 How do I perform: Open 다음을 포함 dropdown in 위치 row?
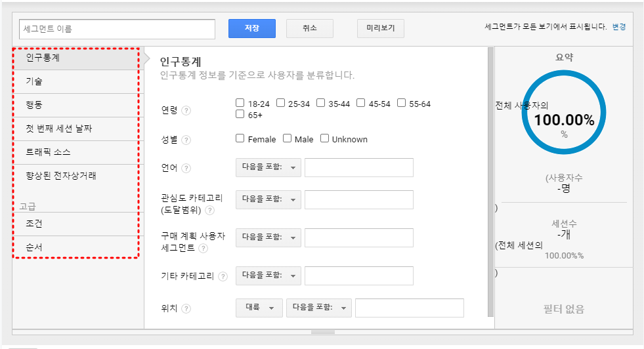pos(319,308)
